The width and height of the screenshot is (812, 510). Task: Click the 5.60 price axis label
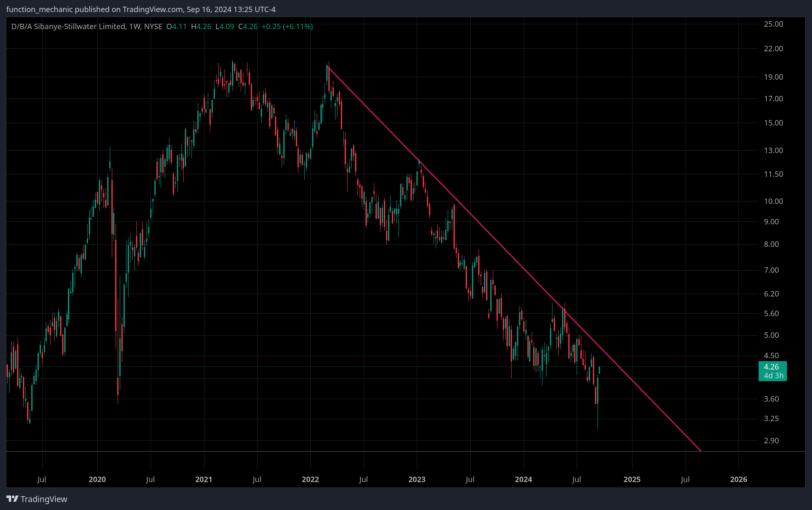tap(771, 314)
